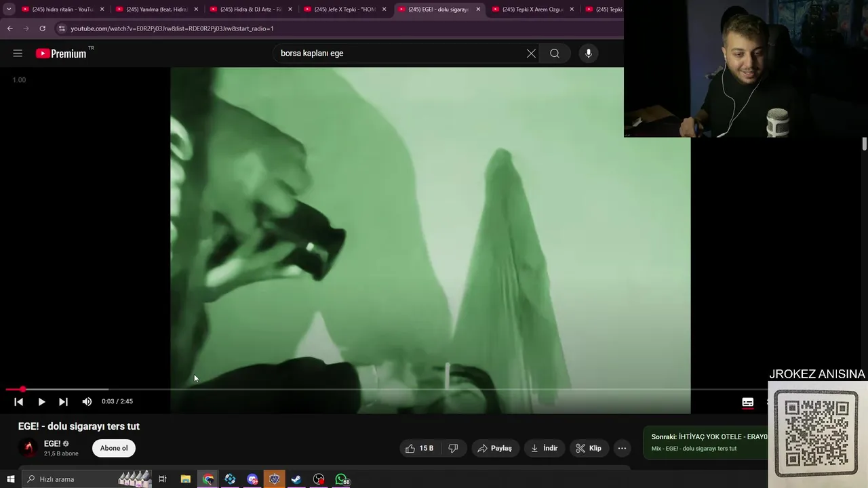
Task: Open the EGE! channel name link
Action: [x=52, y=444]
